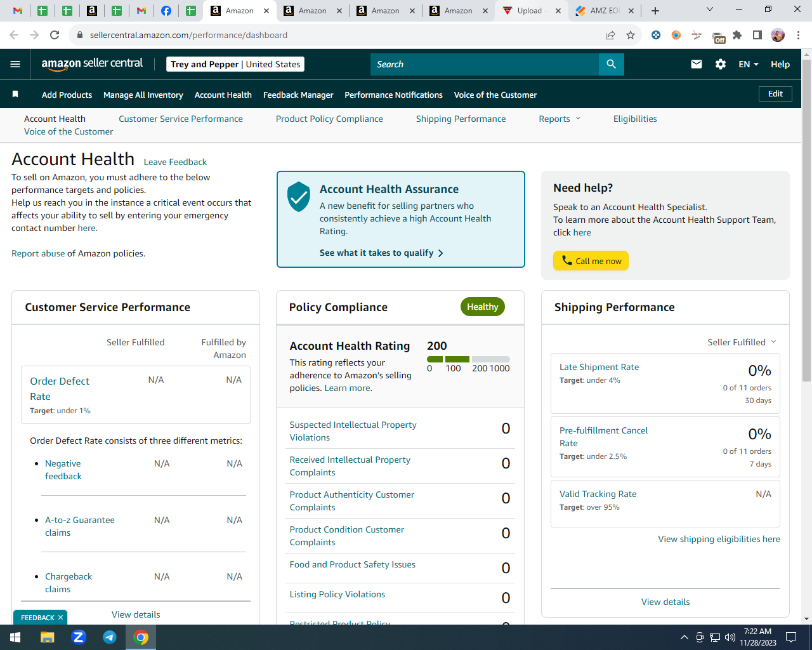This screenshot has width=812, height=650.
Task: Open Received Intellectual Property Complaints
Action: tap(350, 466)
